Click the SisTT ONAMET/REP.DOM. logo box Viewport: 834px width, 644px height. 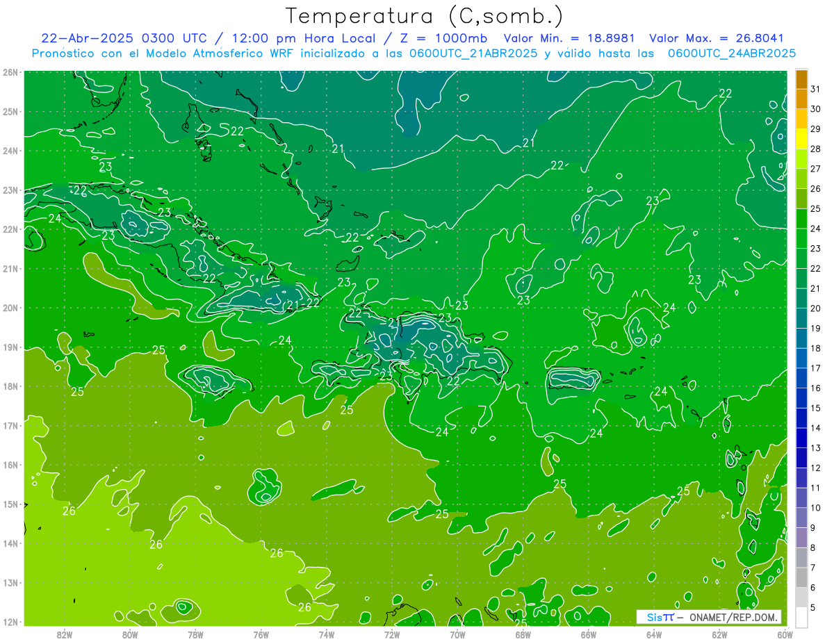pyautogui.click(x=709, y=617)
